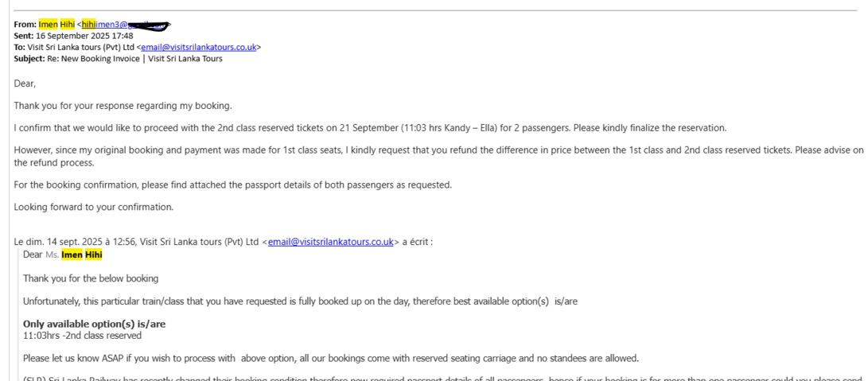This screenshot has width=868, height=381.
Task: Click the sentence about attached passport details
Action: tap(232, 185)
